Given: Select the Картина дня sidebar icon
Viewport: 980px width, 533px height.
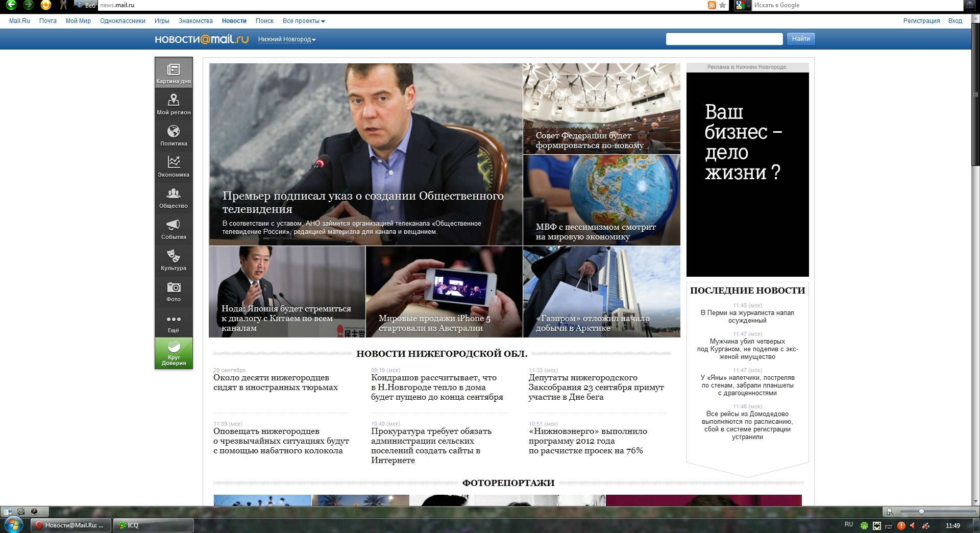Looking at the screenshot, I should [174, 72].
